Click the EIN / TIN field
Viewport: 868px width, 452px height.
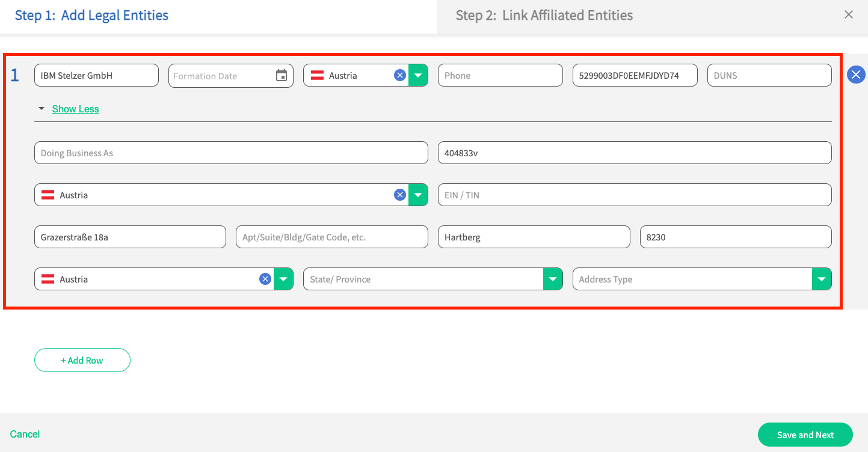click(x=635, y=195)
